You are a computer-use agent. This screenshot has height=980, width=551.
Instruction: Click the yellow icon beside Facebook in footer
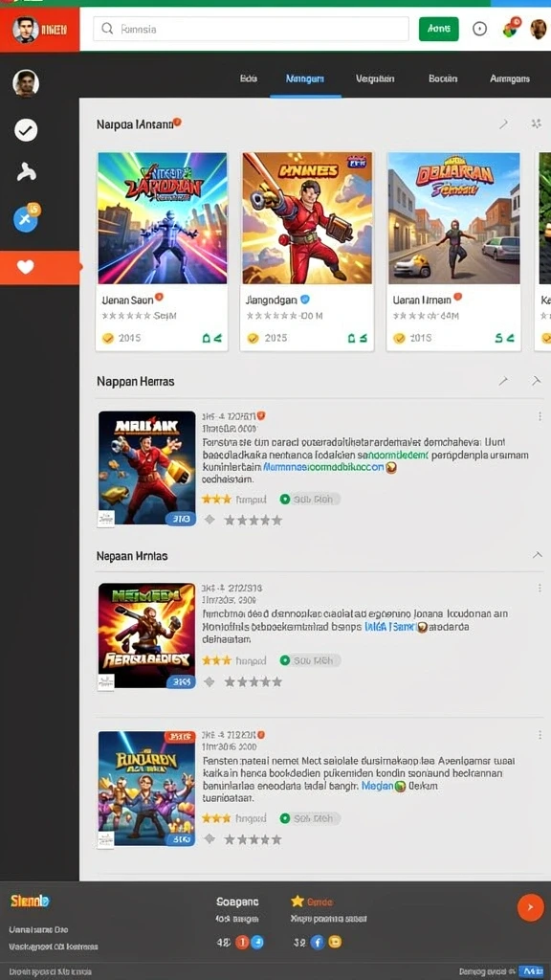pyautogui.click(x=334, y=943)
